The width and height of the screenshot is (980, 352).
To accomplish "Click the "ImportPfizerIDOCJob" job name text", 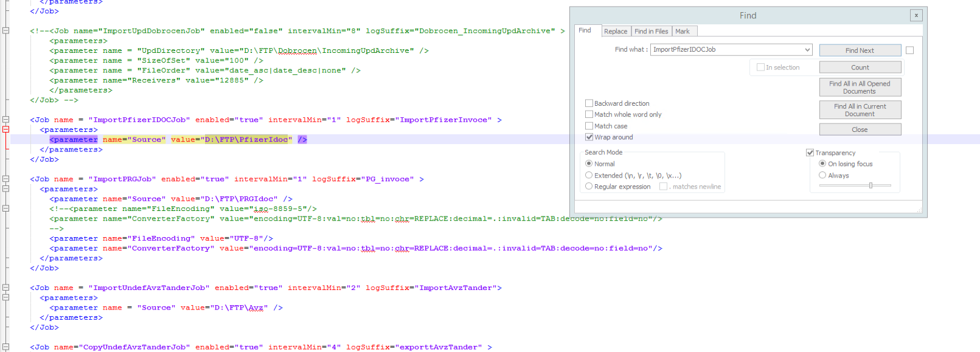I will (x=139, y=120).
